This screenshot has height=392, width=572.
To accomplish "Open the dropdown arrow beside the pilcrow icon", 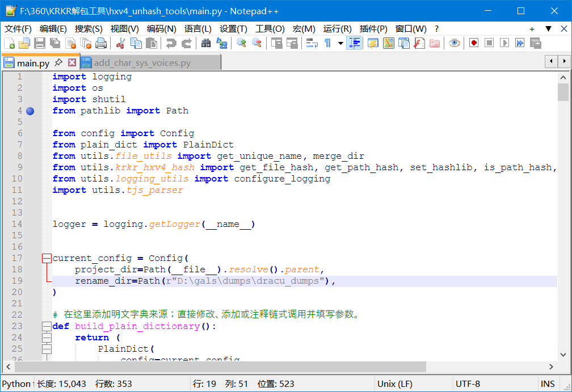I will [x=340, y=43].
